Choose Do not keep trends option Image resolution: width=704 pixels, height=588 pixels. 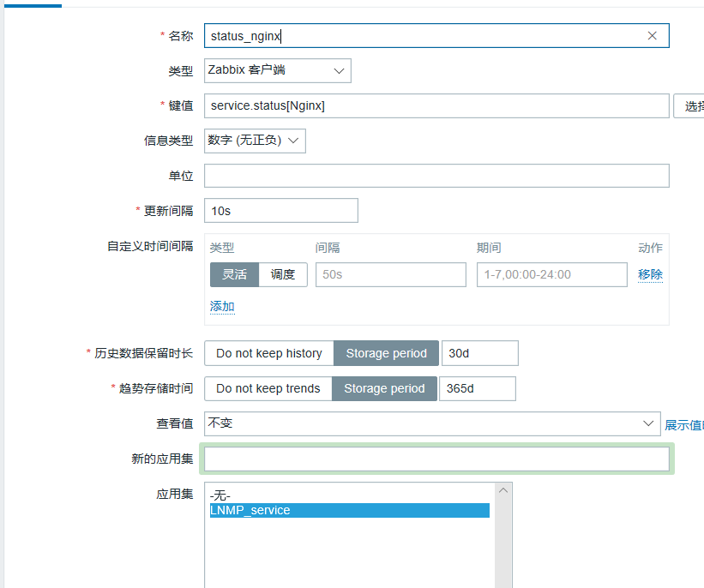(x=268, y=388)
